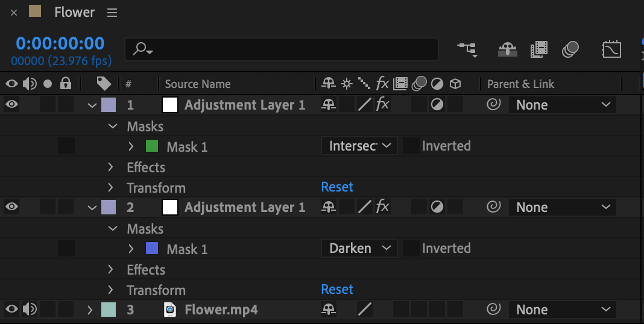Screen dimensions: 644x324
Task: Reset Transform on layer 1
Action: 337,187
